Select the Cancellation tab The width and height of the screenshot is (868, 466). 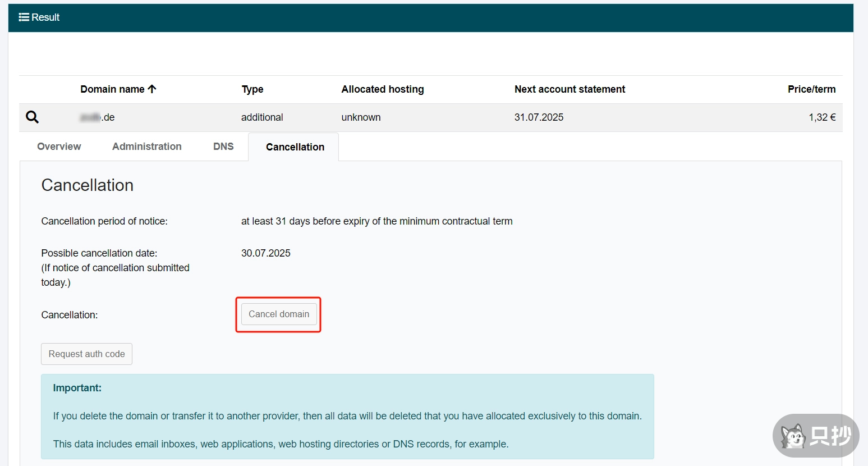pos(295,147)
